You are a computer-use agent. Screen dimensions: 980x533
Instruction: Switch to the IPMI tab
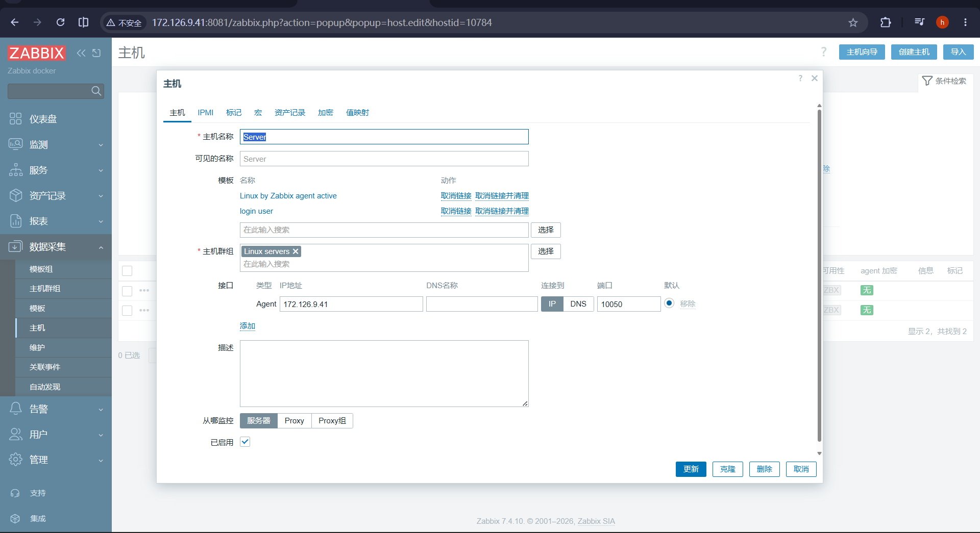206,113
